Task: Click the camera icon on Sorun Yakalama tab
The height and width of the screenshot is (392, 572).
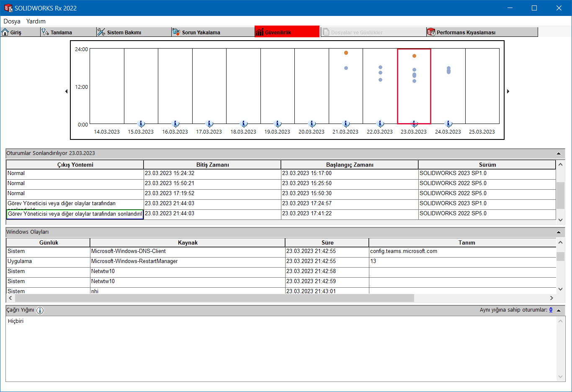Action: coord(176,32)
